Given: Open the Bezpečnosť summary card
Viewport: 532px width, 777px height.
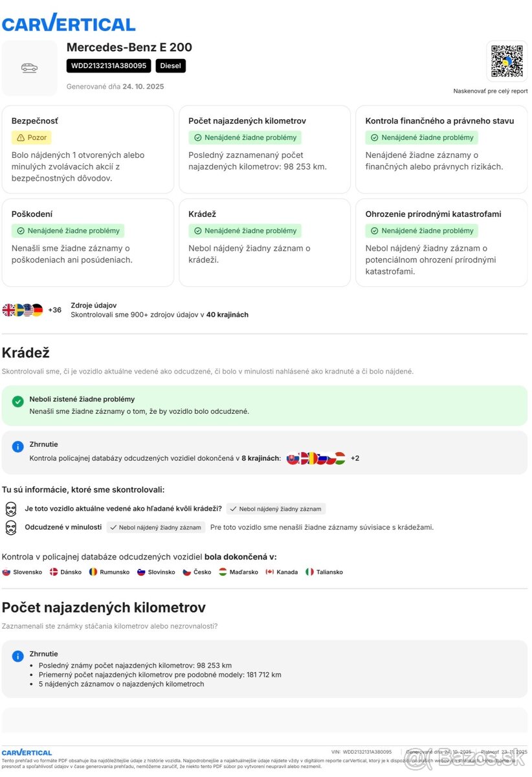Looking at the screenshot, I should (87, 150).
